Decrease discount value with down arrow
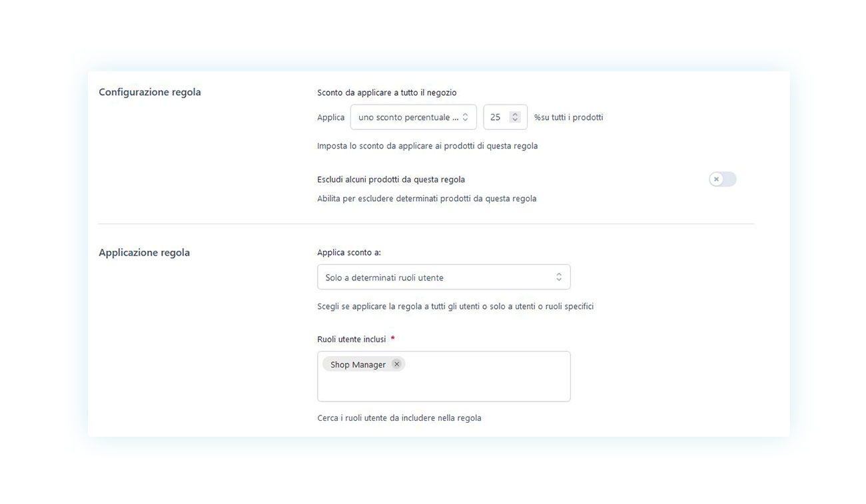This screenshot has width=866, height=504. tap(514, 120)
